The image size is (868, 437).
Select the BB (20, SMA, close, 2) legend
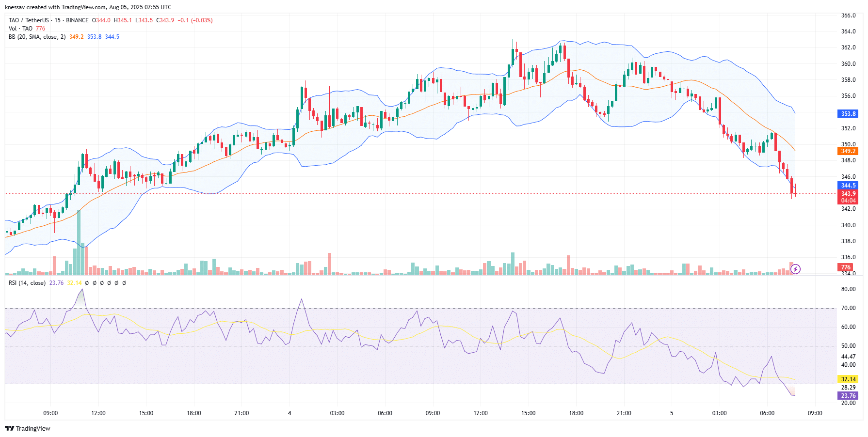pos(37,37)
